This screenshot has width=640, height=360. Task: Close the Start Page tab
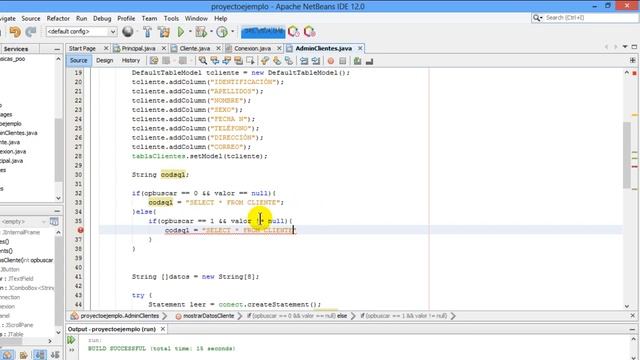pos(106,48)
